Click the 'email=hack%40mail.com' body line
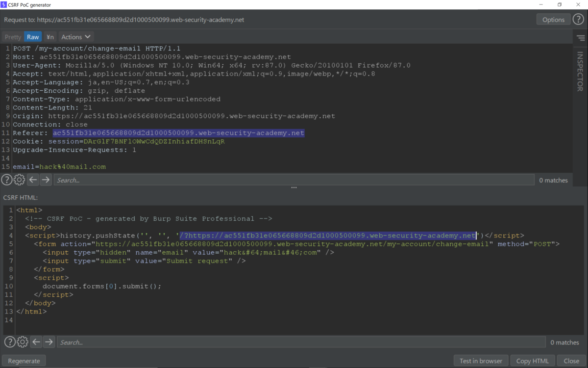Viewport: 588px width, 368px height. click(x=59, y=167)
